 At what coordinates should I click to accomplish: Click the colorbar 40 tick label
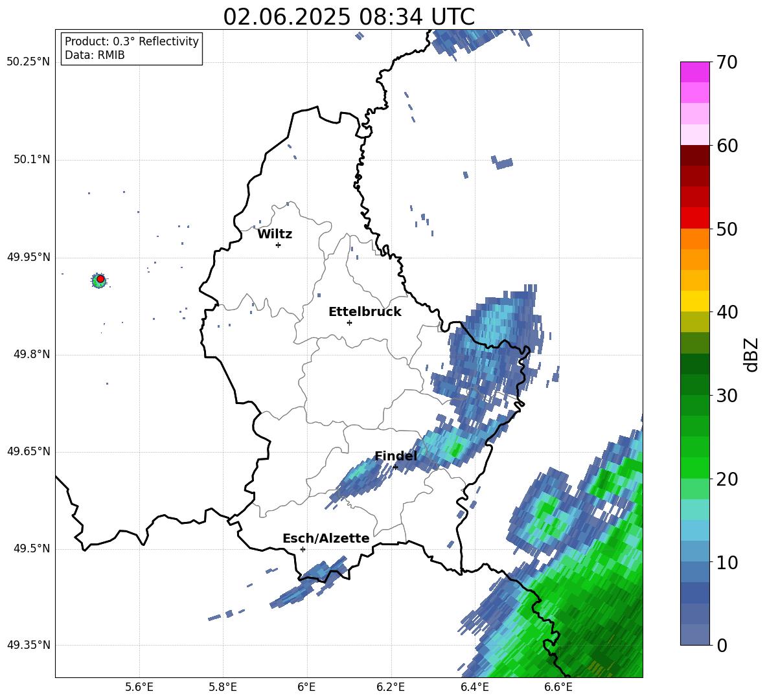click(727, 312)
